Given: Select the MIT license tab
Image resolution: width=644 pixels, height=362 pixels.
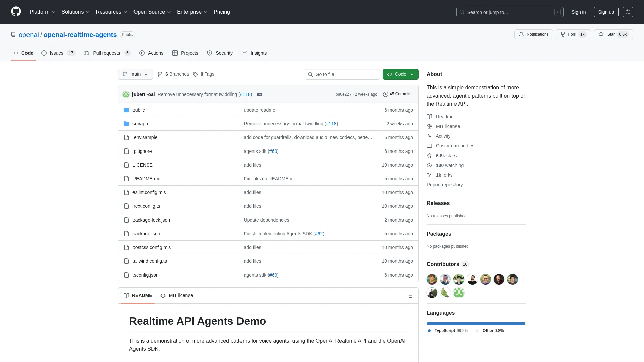Looking at the screenshot, I should 176,295.
